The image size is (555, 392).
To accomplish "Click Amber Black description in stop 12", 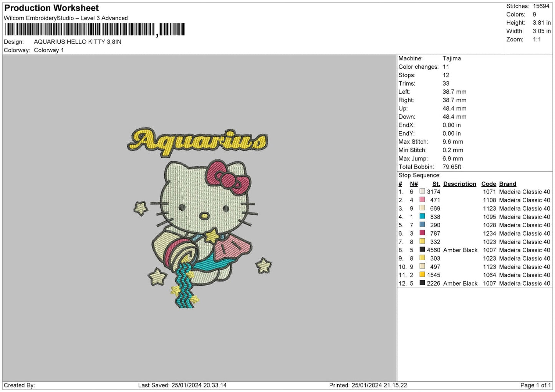I will pyautogui.click(x=461, y=283).
